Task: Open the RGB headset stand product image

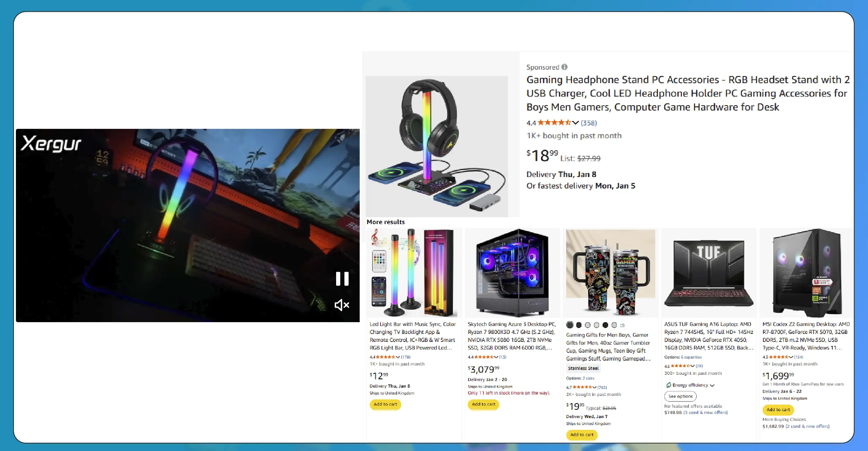Action: click(437, 146)
